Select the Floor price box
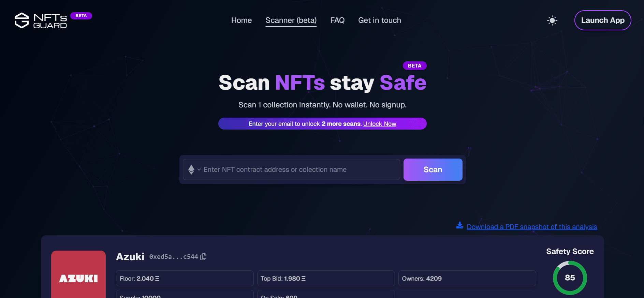The image size is (644, 298). coord(185,279)
